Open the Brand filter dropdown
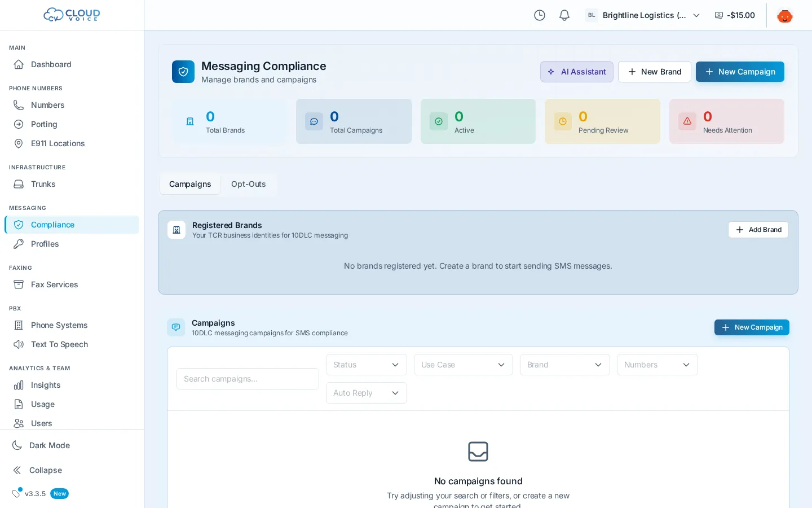 tap(565, 365)
